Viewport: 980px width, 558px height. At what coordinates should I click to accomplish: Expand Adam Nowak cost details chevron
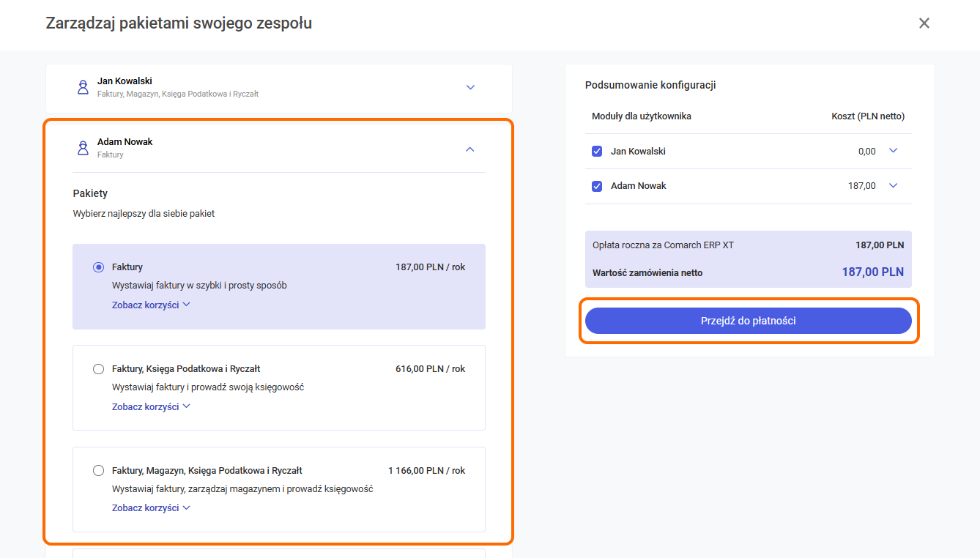[893, 186]
